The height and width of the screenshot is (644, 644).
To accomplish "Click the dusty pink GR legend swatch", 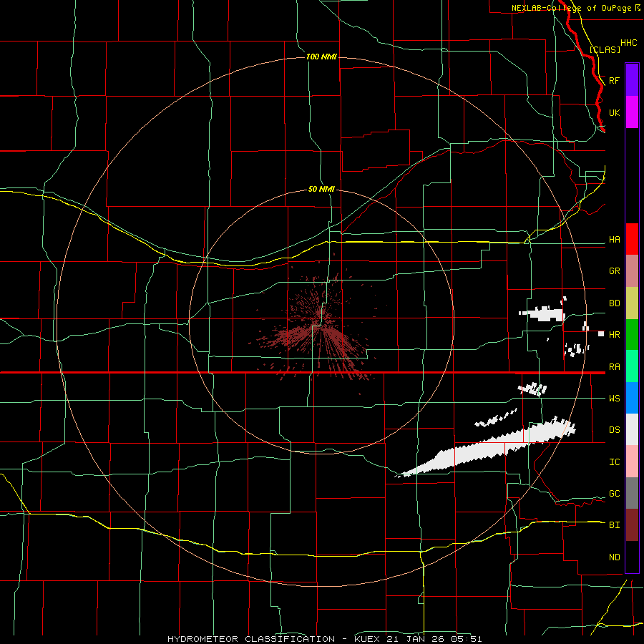I will (x=632, y=271).
